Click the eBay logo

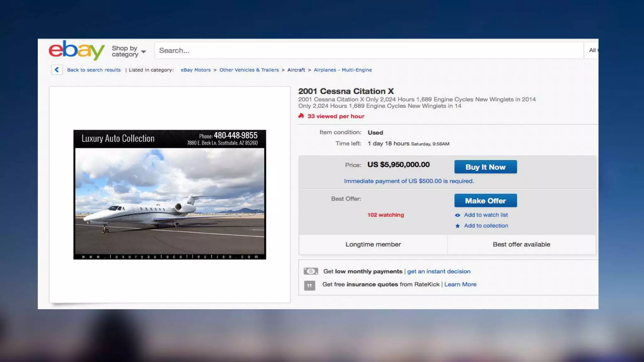(x=76, y=50)
